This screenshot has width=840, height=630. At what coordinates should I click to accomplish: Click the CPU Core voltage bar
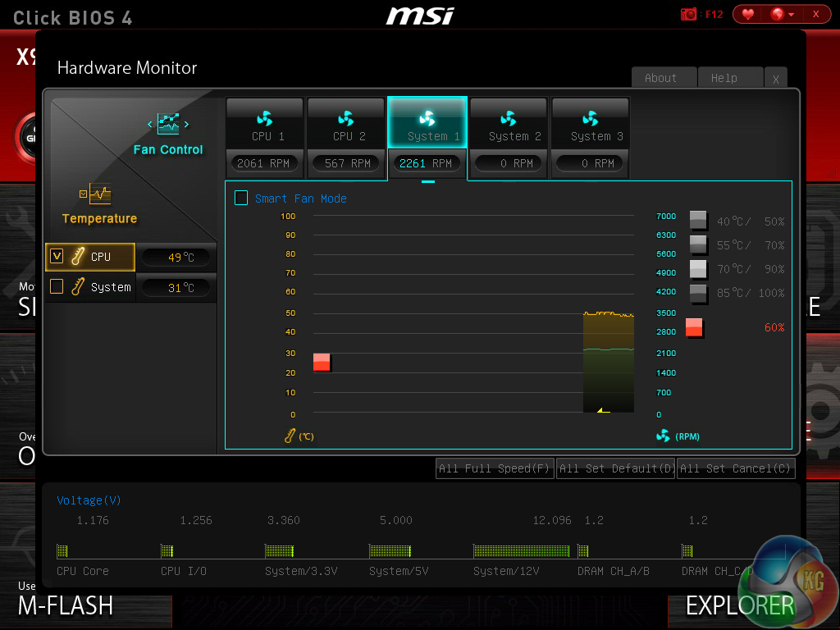[62, 550]
